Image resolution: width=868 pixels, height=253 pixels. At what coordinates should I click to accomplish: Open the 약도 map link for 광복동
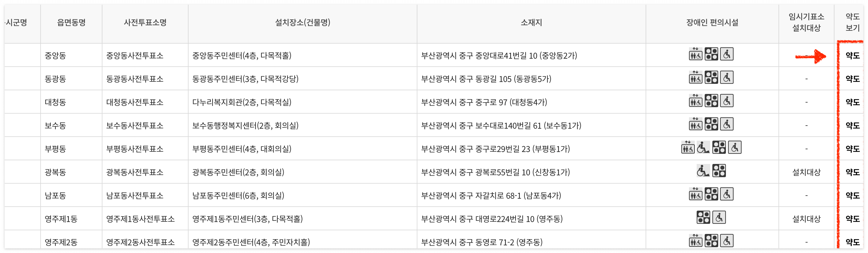pyautogui.click(x=853, y=172)
